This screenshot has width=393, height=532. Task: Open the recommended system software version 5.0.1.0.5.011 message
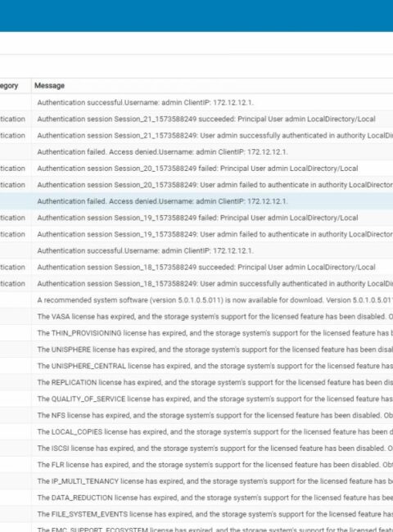coord(196,300)
